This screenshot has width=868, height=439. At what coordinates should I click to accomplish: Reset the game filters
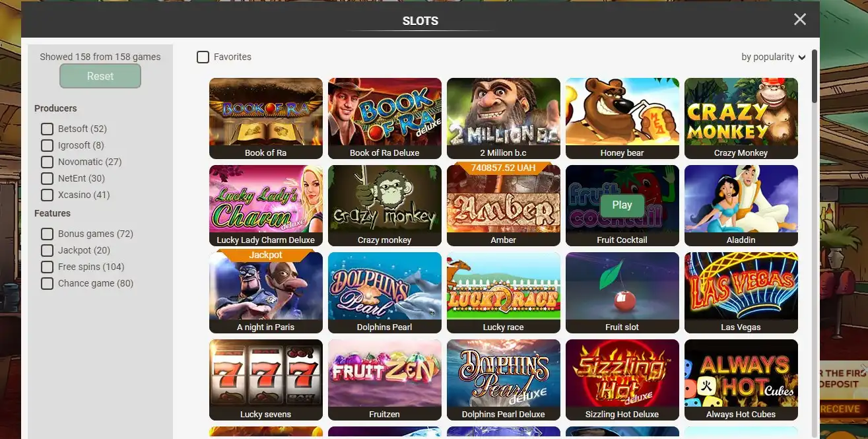coord(100,76)
